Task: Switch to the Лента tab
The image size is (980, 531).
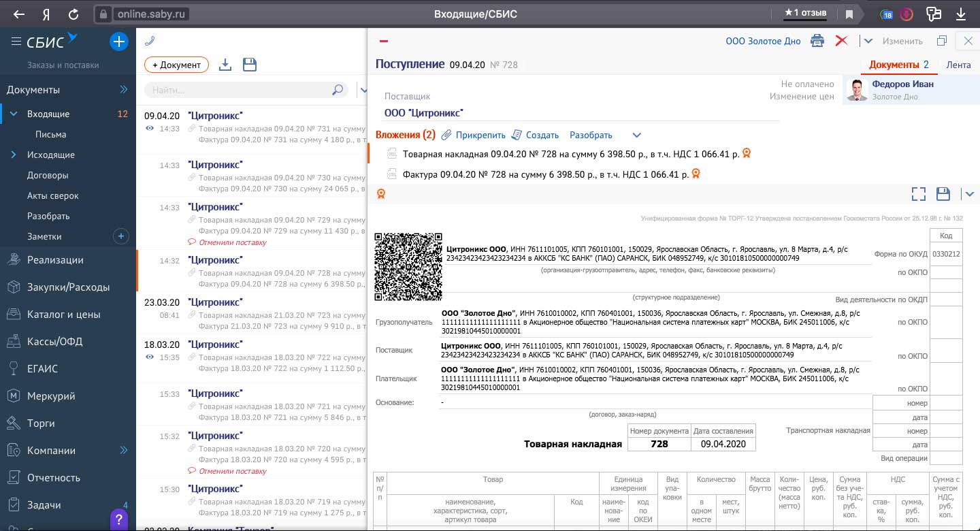Action: tap(958, 65)
